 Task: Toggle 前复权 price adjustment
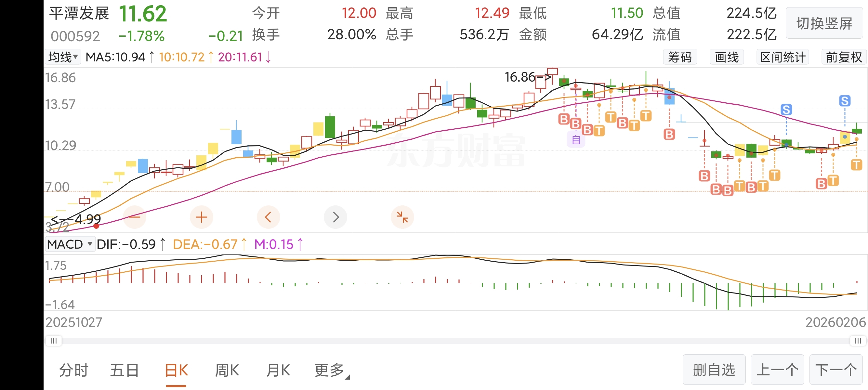(843, 57)
